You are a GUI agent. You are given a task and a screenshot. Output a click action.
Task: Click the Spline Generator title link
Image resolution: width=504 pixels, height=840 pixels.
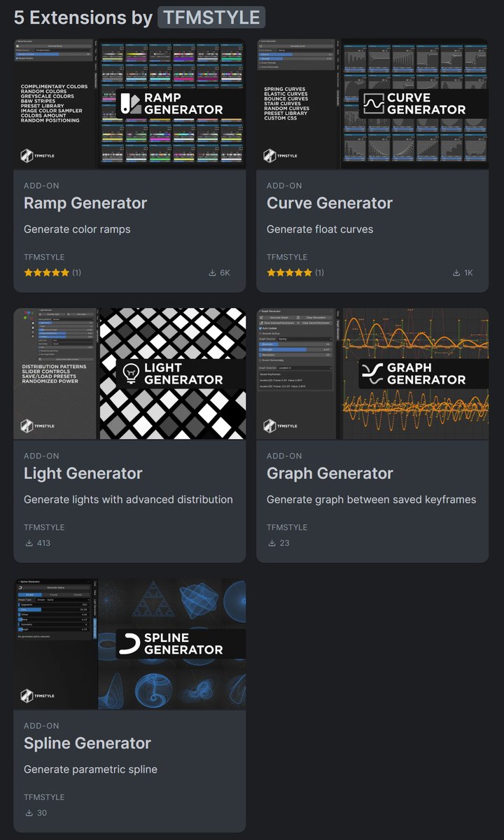click(87, 743)
